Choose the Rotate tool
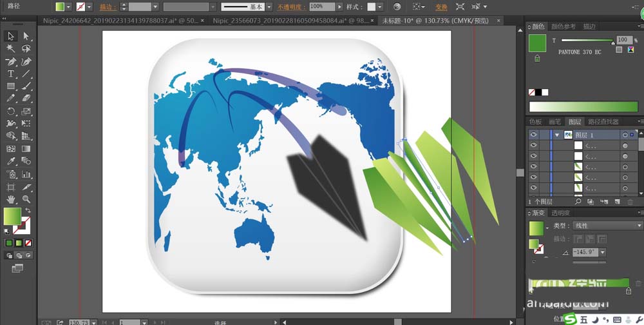The image size is (644, 325). click(11, 111)
